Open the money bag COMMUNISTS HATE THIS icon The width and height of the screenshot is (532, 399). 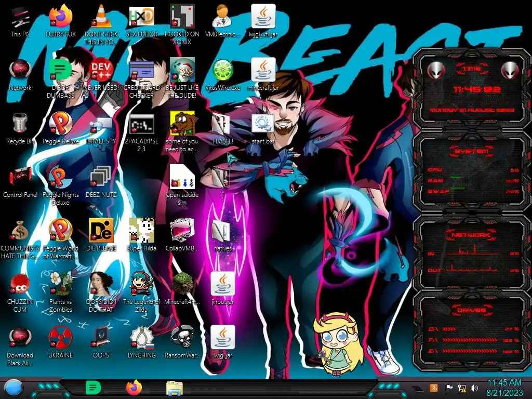pyautogui.click(x=20, y=231)
